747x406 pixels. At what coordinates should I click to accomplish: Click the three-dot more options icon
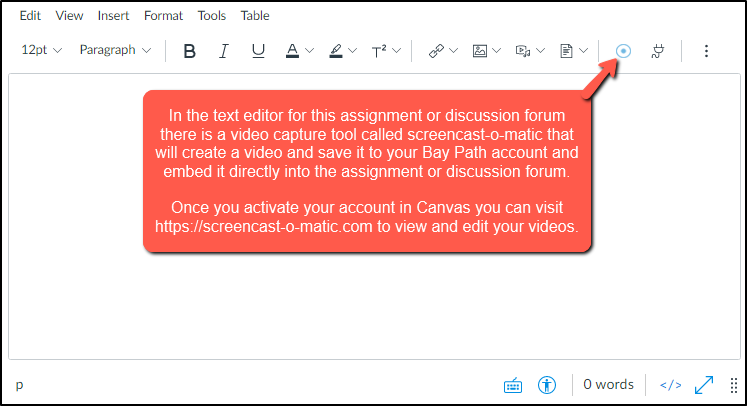tap(706, 51)
